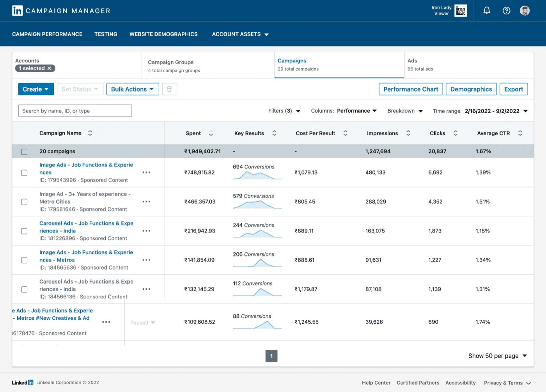
Task: Open the help question mark icon
Action: coord(506,11)
